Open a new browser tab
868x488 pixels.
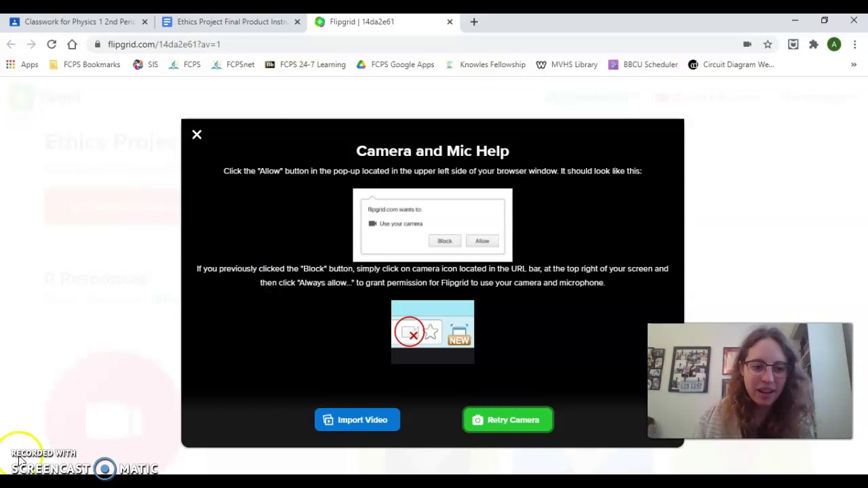(474, 22)
